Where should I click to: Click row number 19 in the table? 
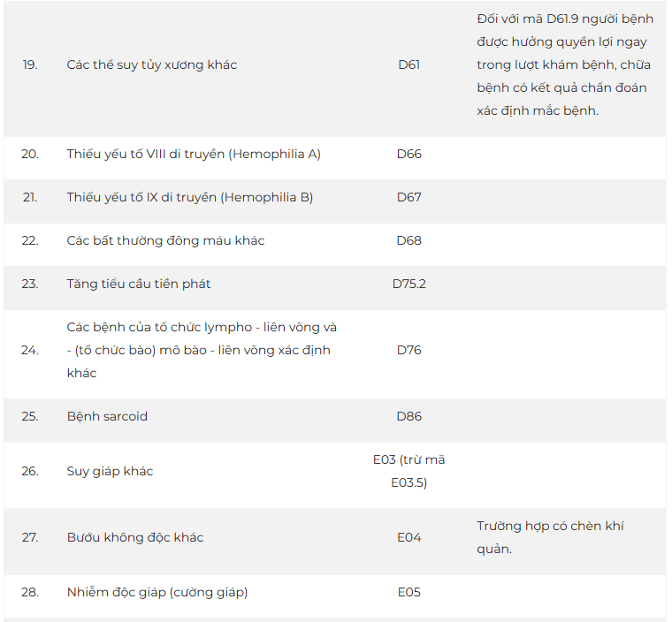30,64
